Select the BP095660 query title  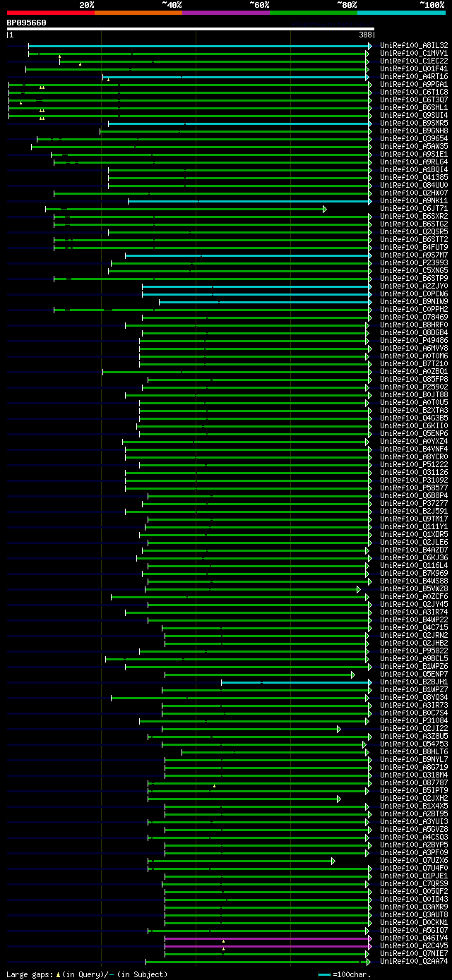tap(27, 23)
